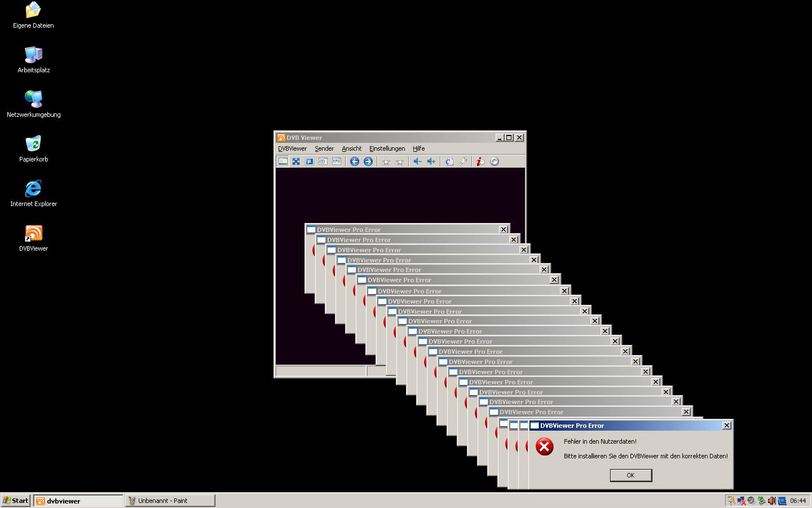Go to previous channel with blue left arrow
Screen dimensions: 812x508
(355, 161)
